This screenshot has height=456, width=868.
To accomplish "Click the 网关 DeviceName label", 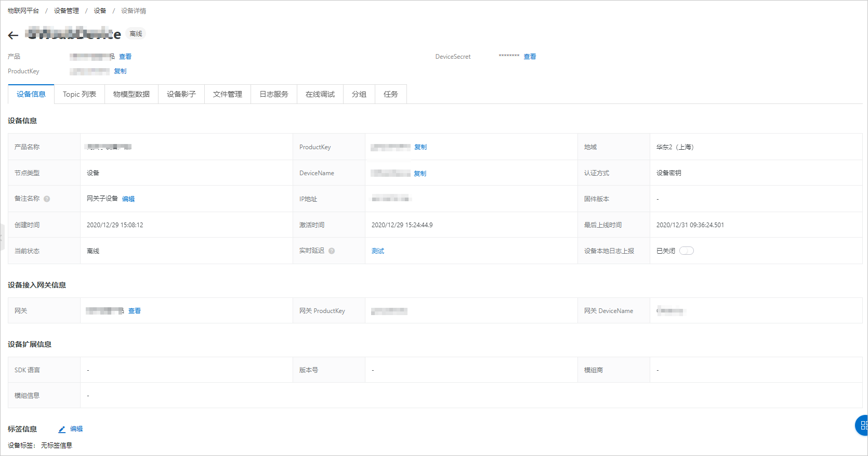I will 609,311.
